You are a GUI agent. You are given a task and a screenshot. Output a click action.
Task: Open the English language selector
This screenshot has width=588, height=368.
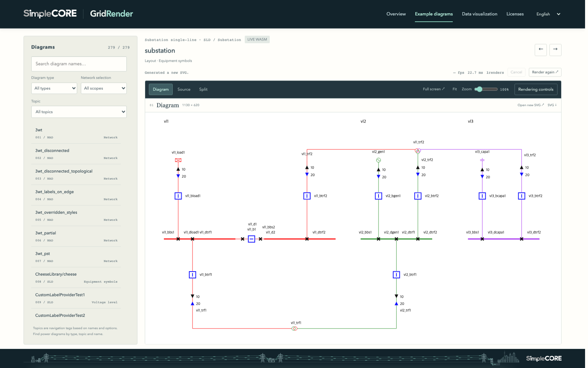(x=548, y=14)
